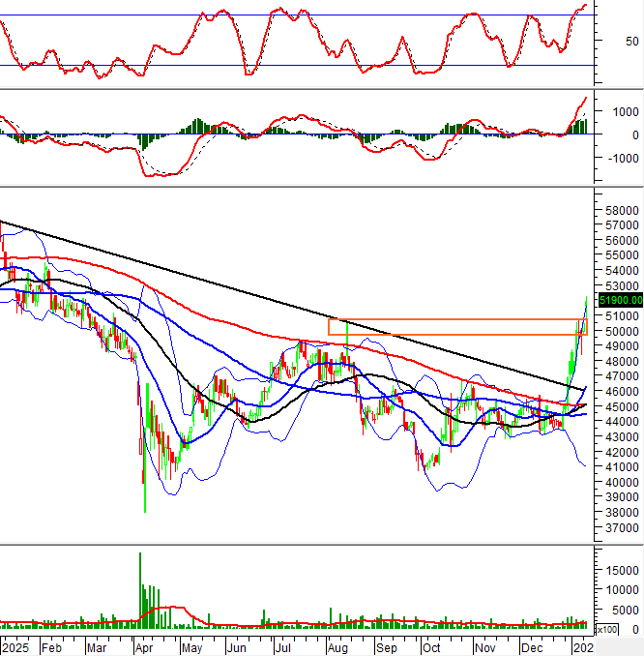Viewport: 644px width, 656px height.
Task: Click the tallest volume bar in April
Action: click(x=140, y=592)
